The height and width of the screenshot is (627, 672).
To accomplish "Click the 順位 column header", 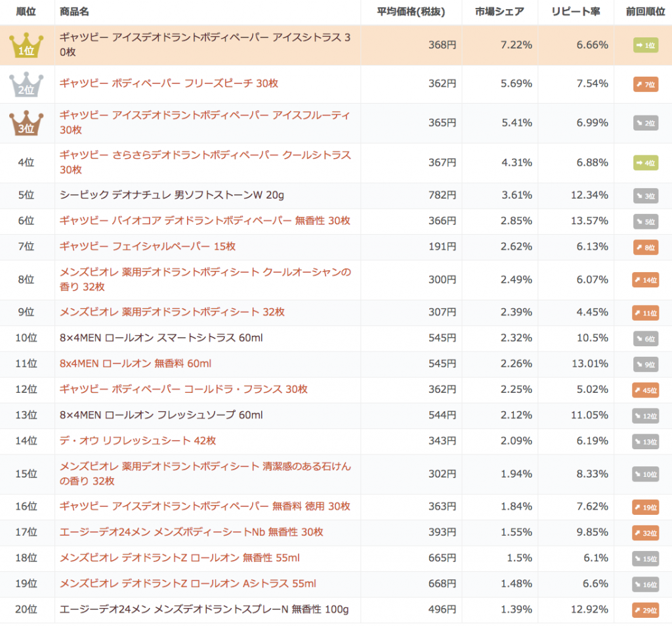I will (26, 12).
